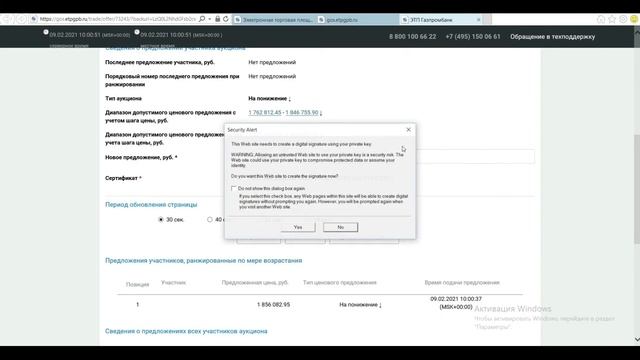Click the Favorites star icon

pos(612,19)
